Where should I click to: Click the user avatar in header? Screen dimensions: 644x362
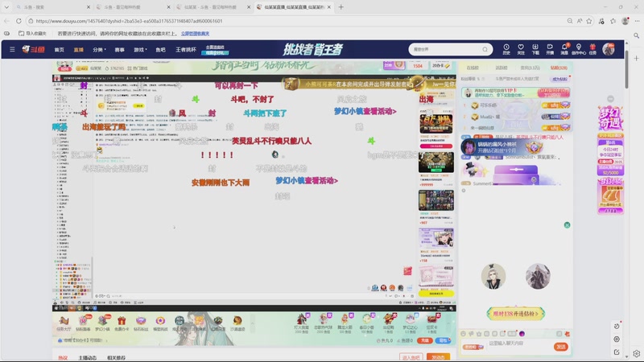pyautogui.click(x=609, y=49)
